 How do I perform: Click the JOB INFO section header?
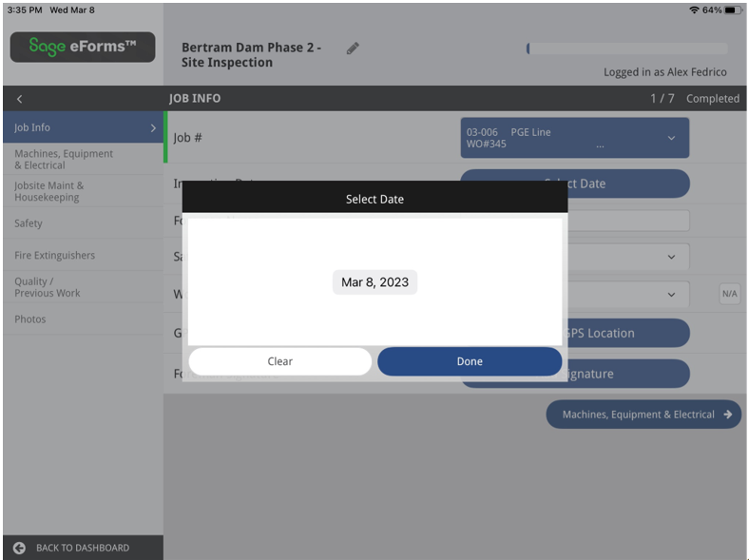pos(195,99)
